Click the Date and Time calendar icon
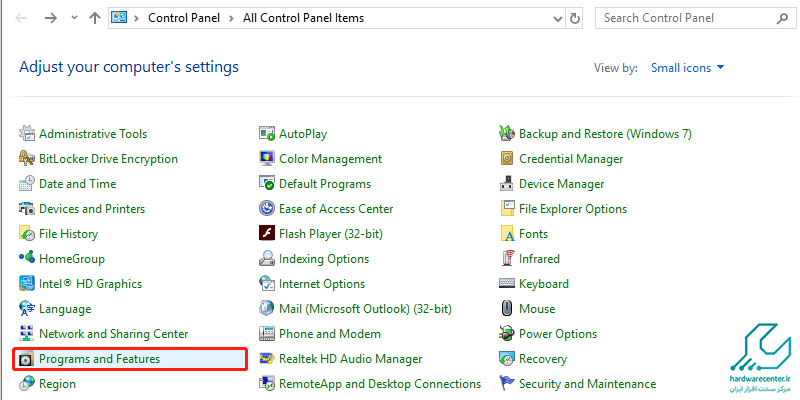Viewport: 800px width, 400px height. (x=27, y=184)
